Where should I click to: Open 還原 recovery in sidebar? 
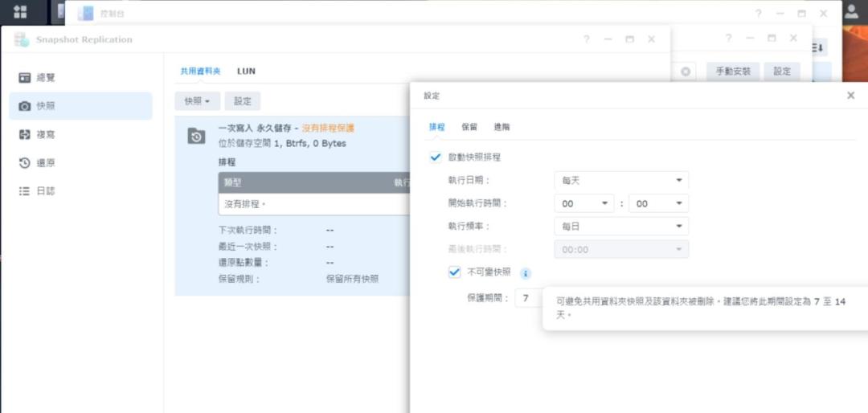click(x=81, y=163)
